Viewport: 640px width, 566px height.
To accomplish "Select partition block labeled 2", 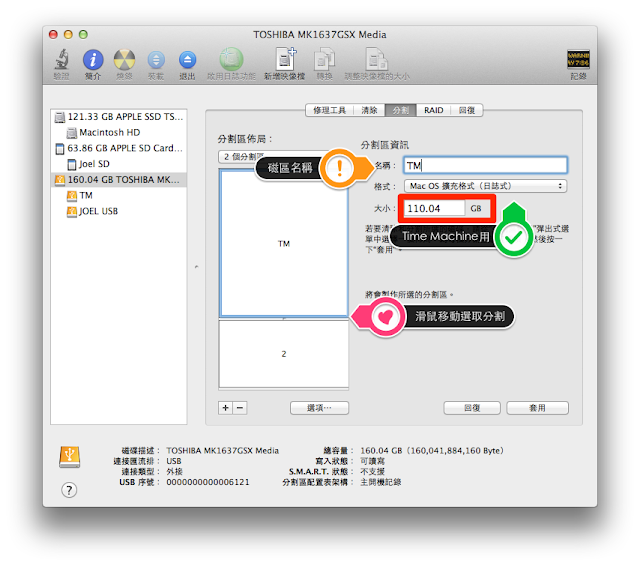I will tap(284, 354).
